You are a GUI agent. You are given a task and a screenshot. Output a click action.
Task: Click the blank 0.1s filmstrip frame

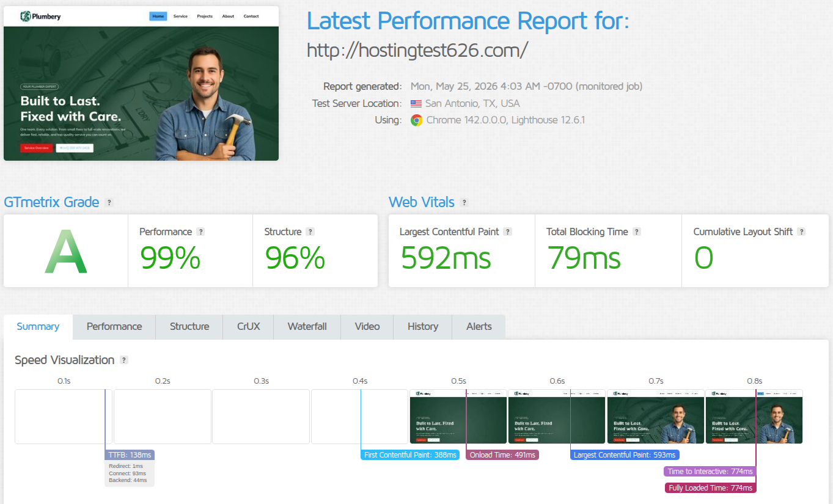(64, 417)
